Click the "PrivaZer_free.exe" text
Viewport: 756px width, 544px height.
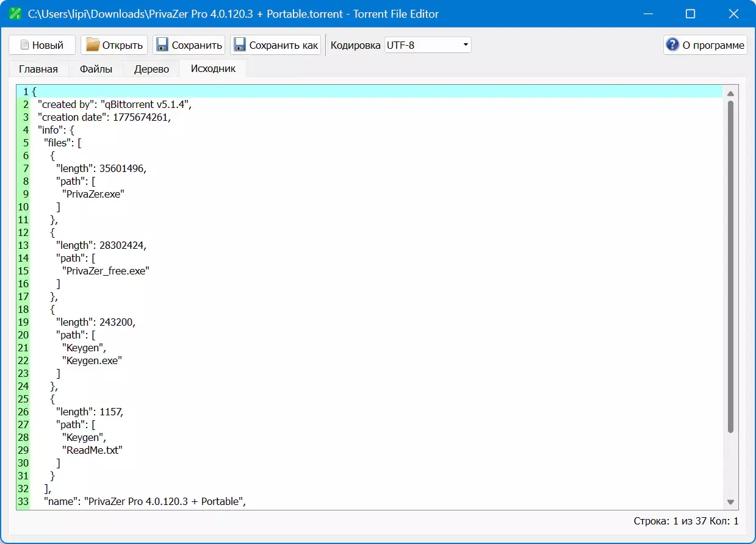point(106,271)
